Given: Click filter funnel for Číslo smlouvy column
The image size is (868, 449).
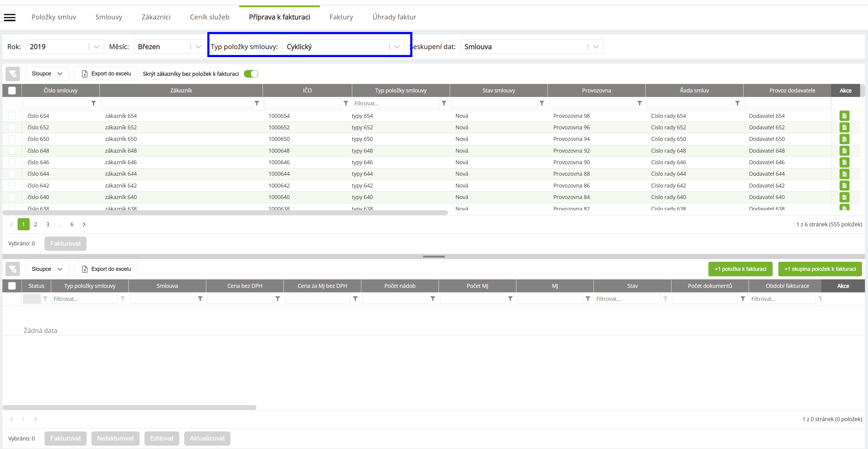Looking at the screenshot, I should pos(94,104).
